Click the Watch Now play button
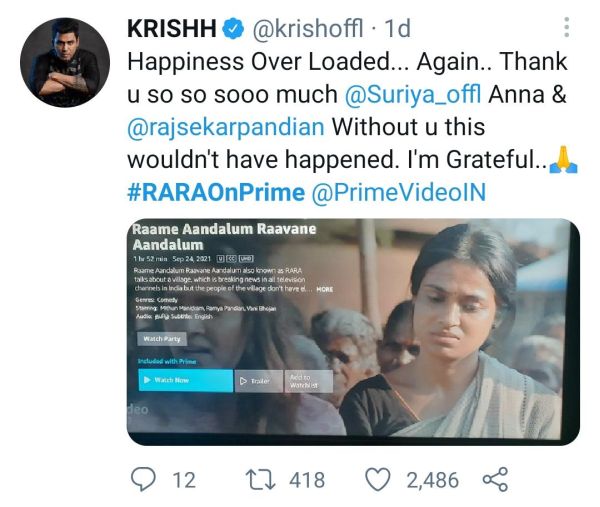Screen dimensions: 600x507 [x=186, y=380]
